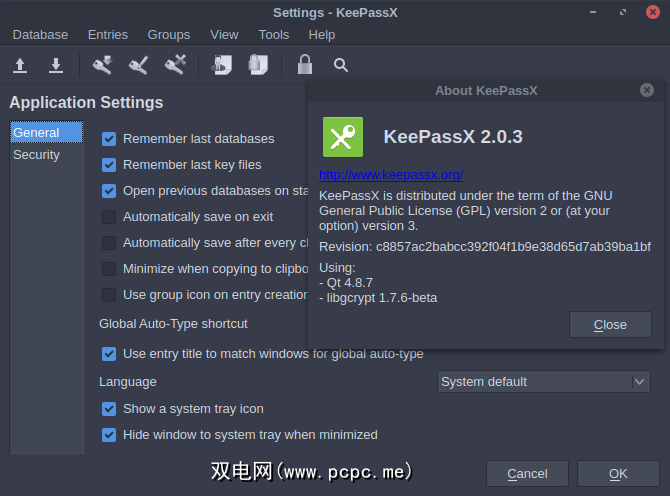Image resolution: width=670 pixels, height=496 pixels.
Task: Open the Entries menu
Action: pyautogui.click(x=108, y=35)
